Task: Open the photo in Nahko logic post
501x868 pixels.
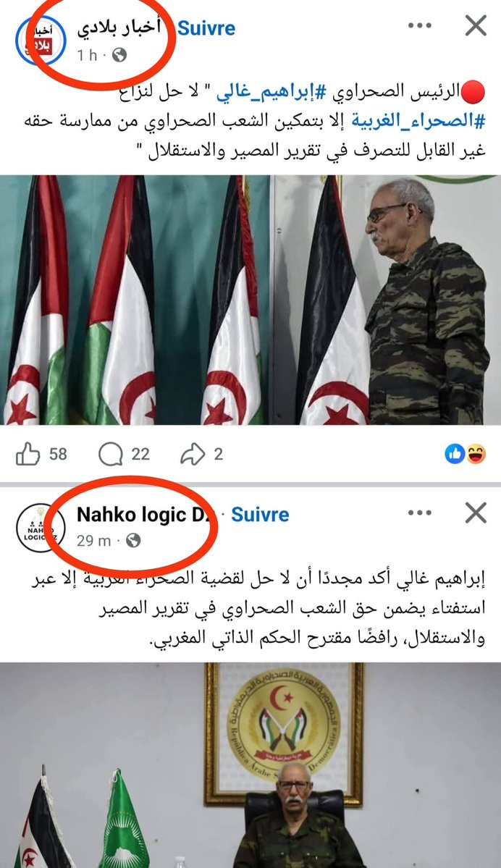Action: (250, 765)
